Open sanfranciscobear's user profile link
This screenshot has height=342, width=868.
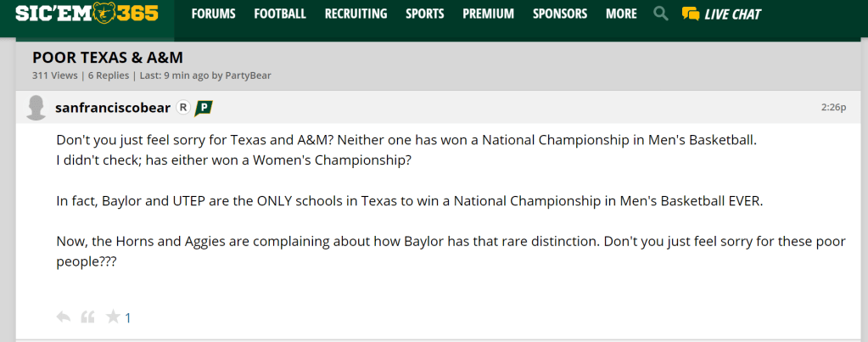(112, 108)
